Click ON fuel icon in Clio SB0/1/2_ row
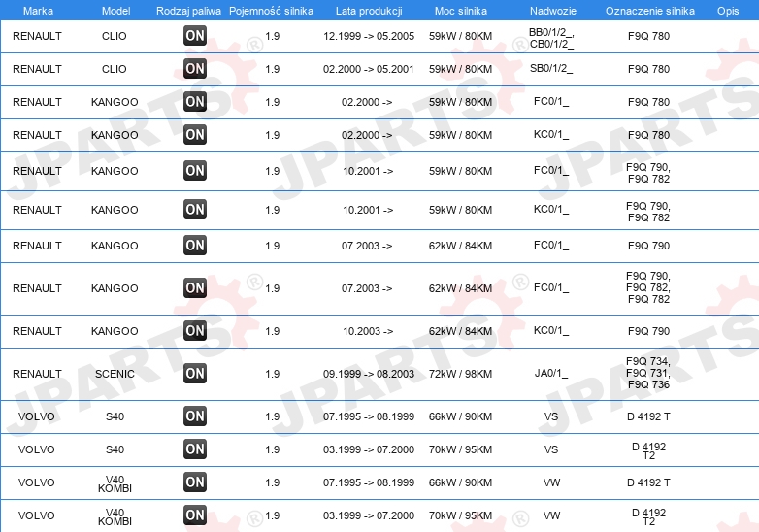Screen dimensions: 759x532 194,69
